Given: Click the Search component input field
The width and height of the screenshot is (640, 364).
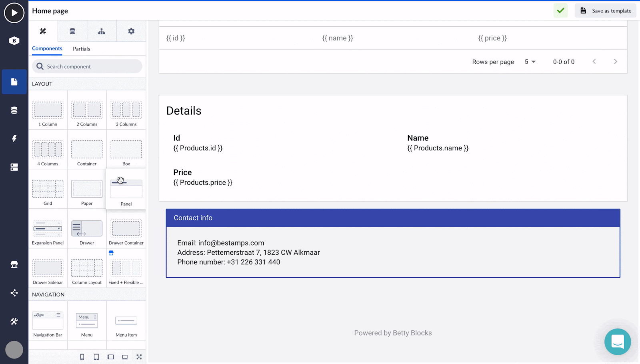Looking at the screenshot, I should pos(87,66).
